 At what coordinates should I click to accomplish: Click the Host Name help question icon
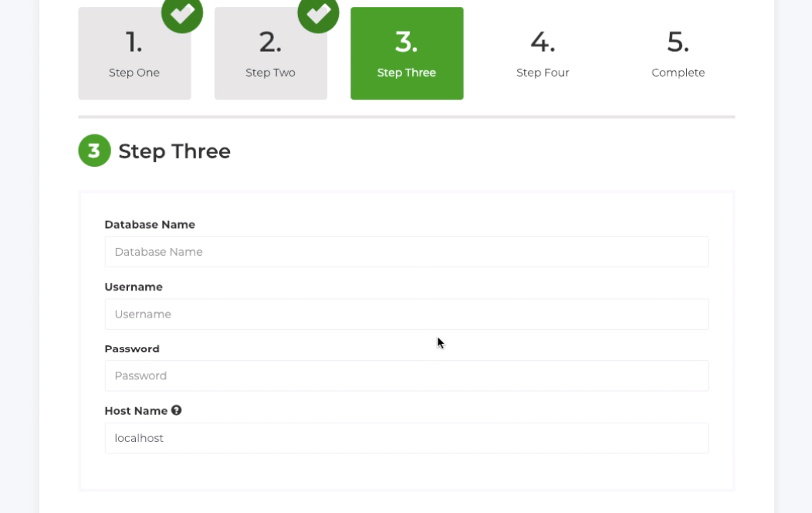point(177,410)
